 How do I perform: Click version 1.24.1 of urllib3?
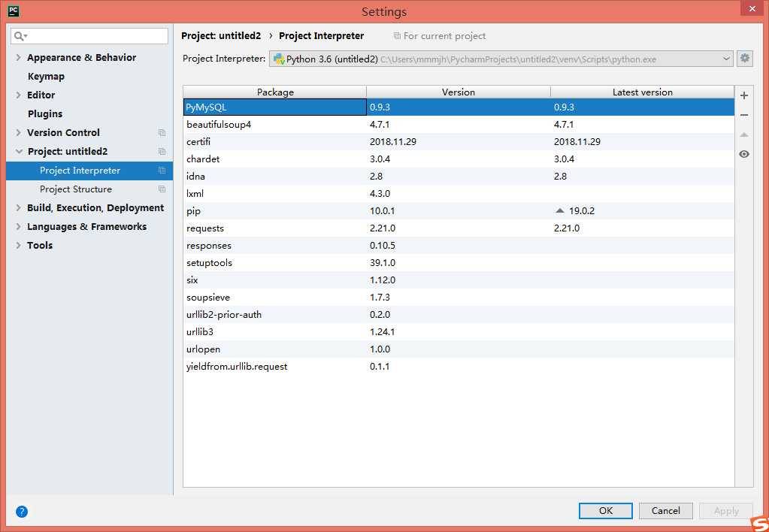[383, 332]
